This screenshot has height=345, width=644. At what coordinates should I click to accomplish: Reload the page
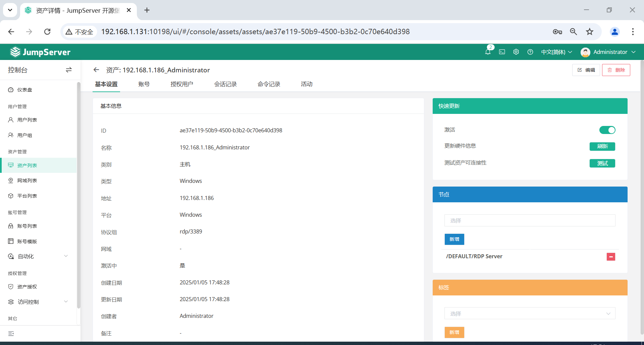47,31
